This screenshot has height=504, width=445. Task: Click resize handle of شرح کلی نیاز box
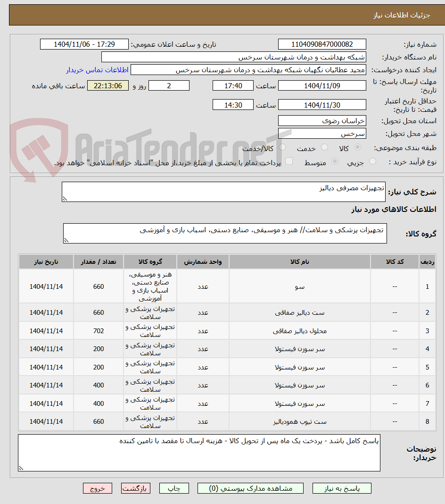click(x=65, y=199)
